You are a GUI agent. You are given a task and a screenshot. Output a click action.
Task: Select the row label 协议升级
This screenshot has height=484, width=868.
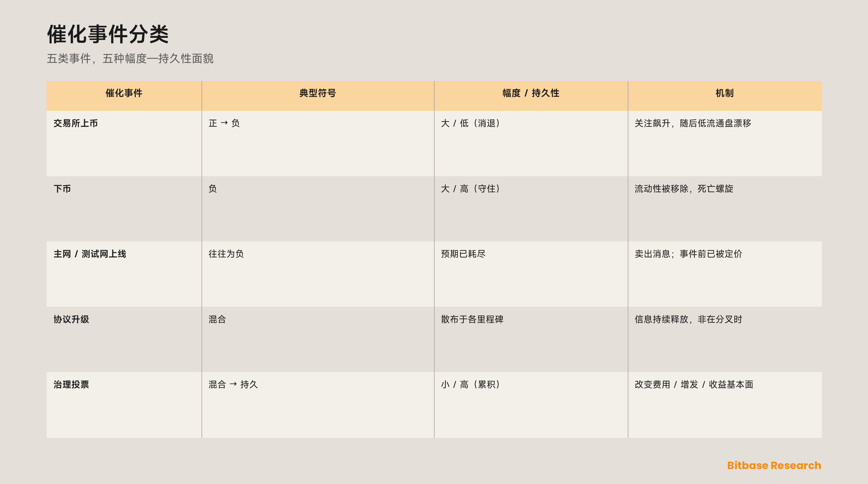(x=71, y=319)
